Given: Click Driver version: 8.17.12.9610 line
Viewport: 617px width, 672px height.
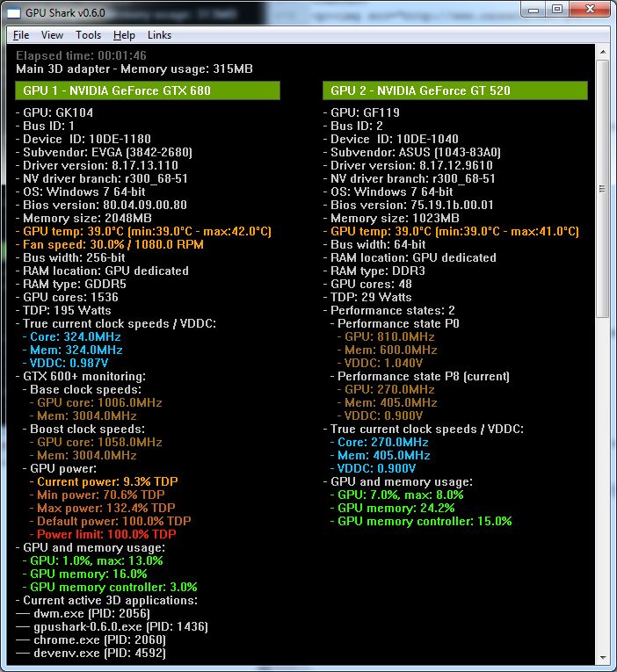Looking at the screenshot, I should (x=408, y=165).
